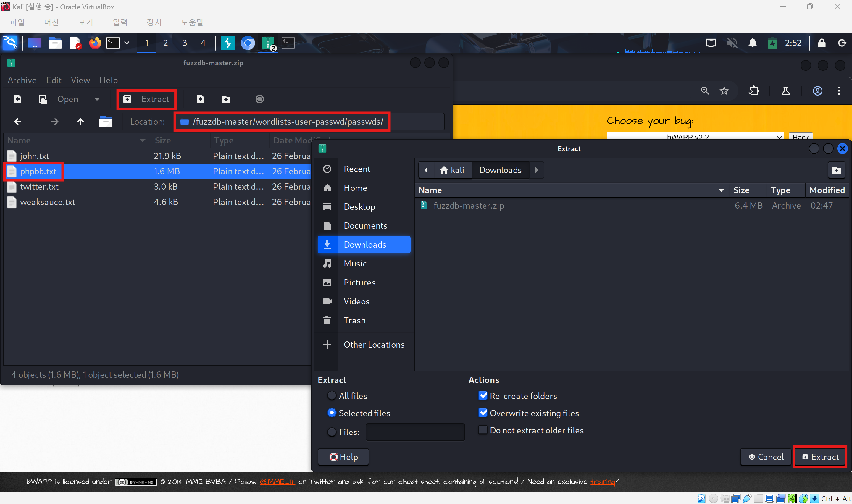Click Cancel in the Extract dialog

(766, 457)
